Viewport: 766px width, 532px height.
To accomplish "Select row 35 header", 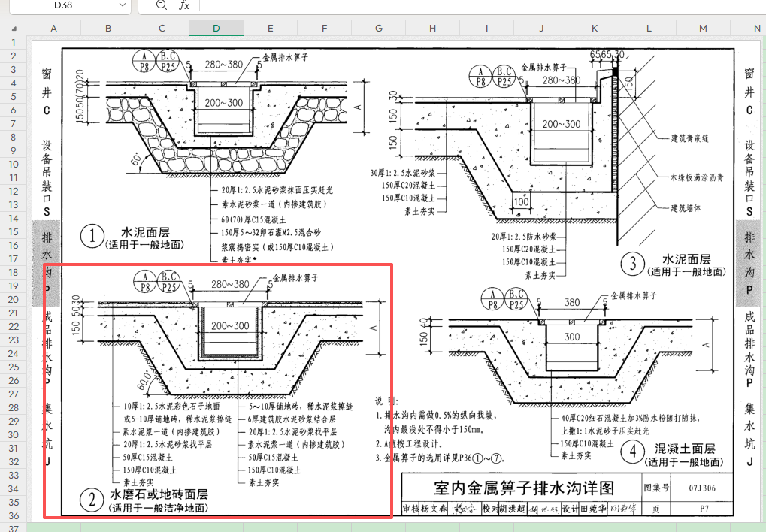I will pyautogui.click(x=14, y=502).
